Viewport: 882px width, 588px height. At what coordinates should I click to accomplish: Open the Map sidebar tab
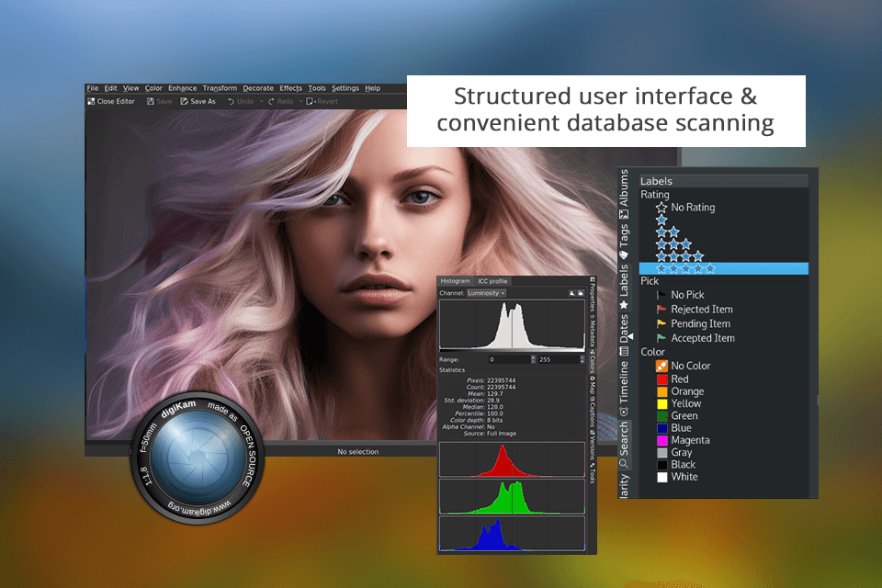coord(593,384)
